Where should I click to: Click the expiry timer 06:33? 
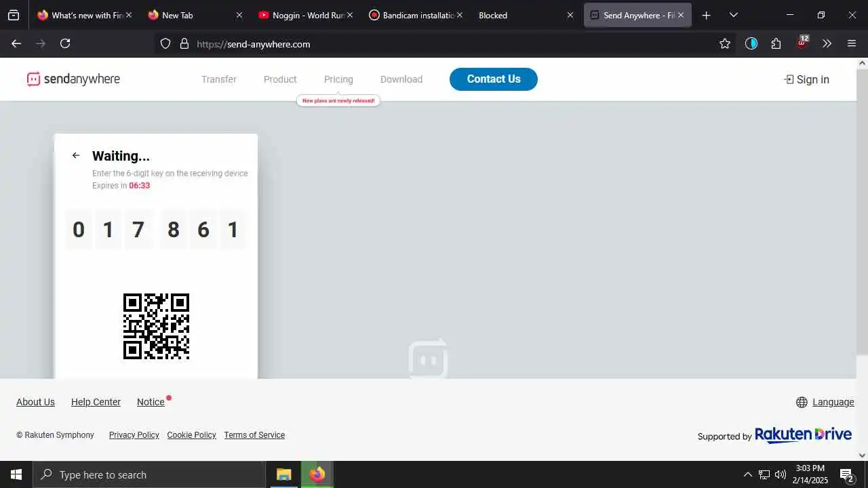pyautogui.click(x=140, y=186)
